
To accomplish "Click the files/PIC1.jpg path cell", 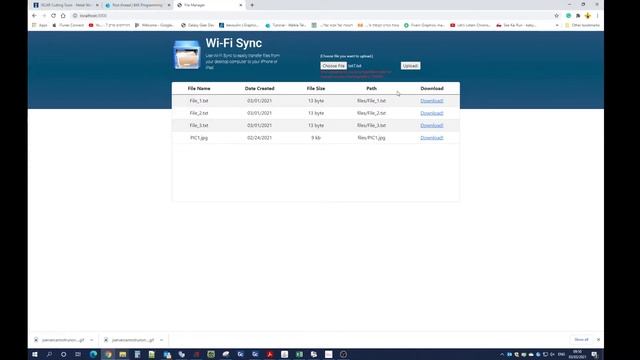I will 371,138.
